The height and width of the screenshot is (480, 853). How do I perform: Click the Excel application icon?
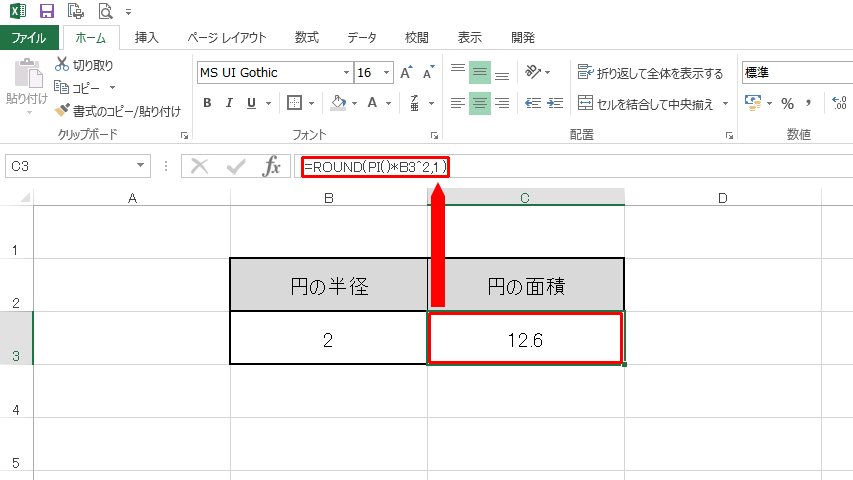coord(18,10)
